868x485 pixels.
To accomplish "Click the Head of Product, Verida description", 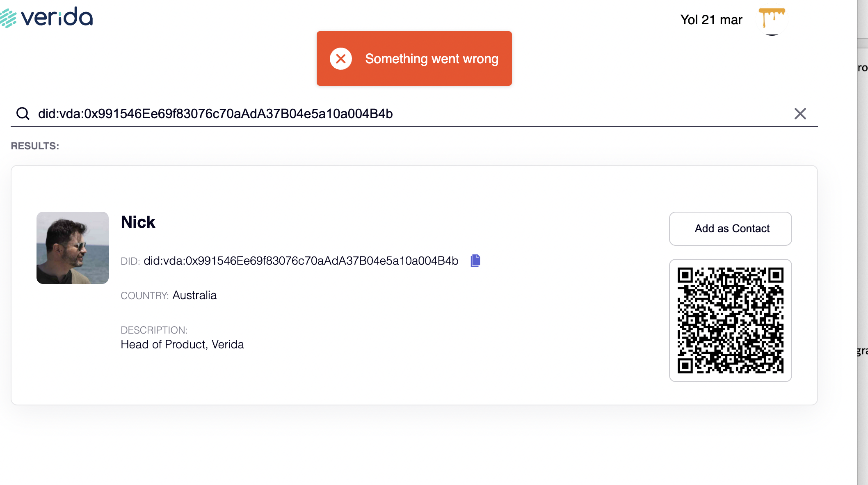I will click(x=182, y=344).
